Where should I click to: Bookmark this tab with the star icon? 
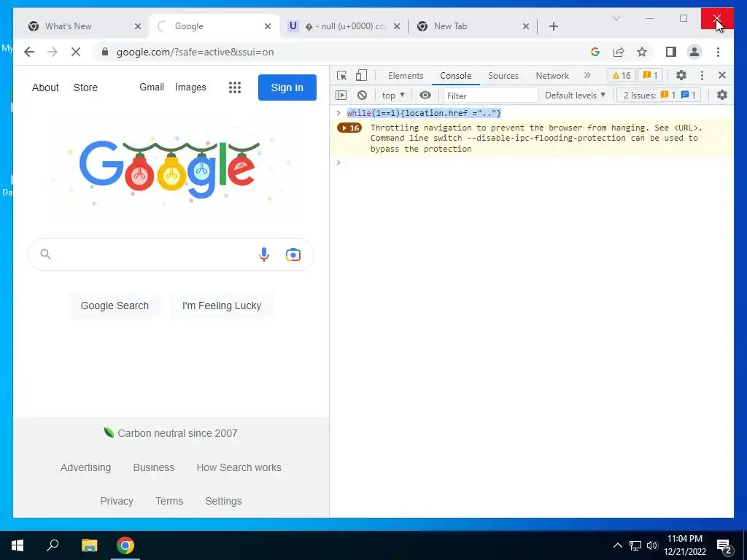(x=642, y=52)
